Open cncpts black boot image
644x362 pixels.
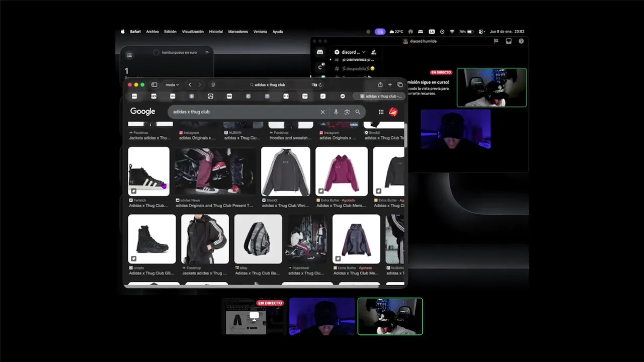tap(152, 239)
